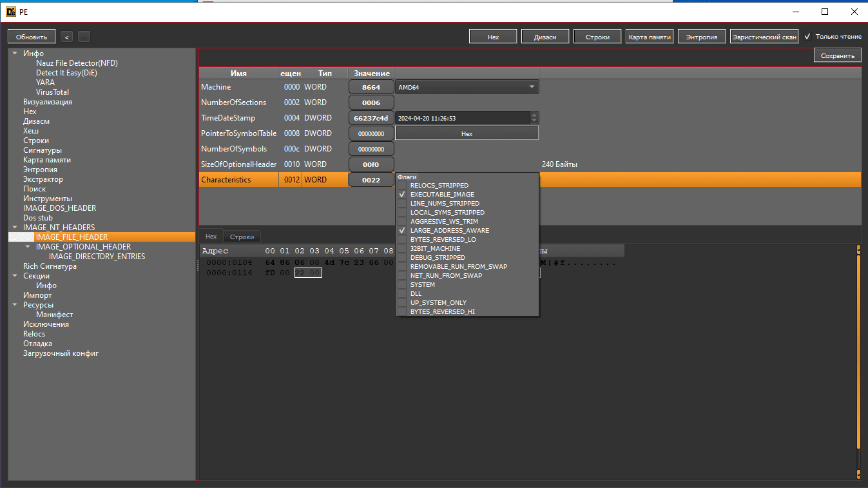Collapse the Ресурсы tree node
The width and height of the screenshot is (868, 488).
(14, 305)
